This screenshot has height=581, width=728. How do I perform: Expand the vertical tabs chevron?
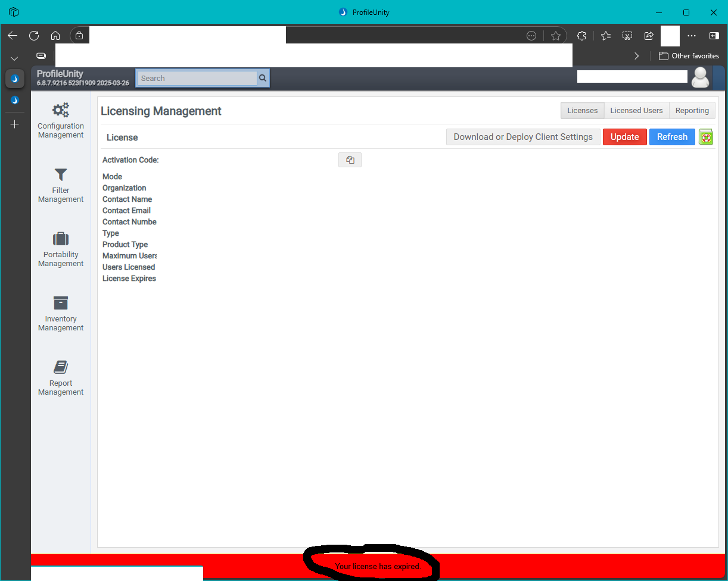point(14,58)
